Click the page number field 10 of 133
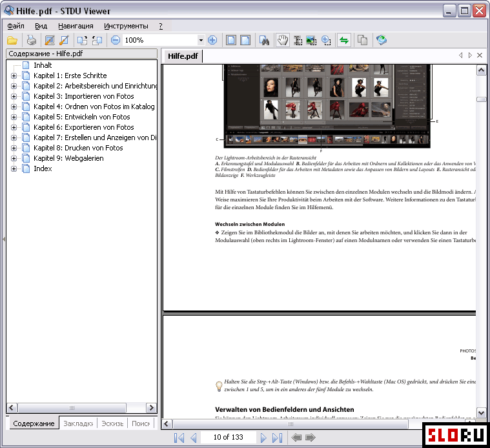 click(x=228, y=437)
